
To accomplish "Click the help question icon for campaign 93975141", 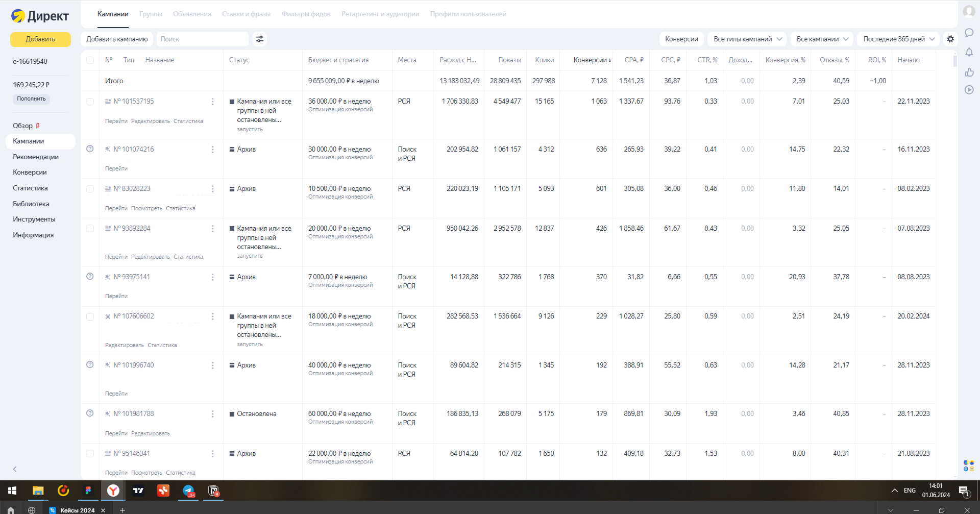I will (90, 277).
